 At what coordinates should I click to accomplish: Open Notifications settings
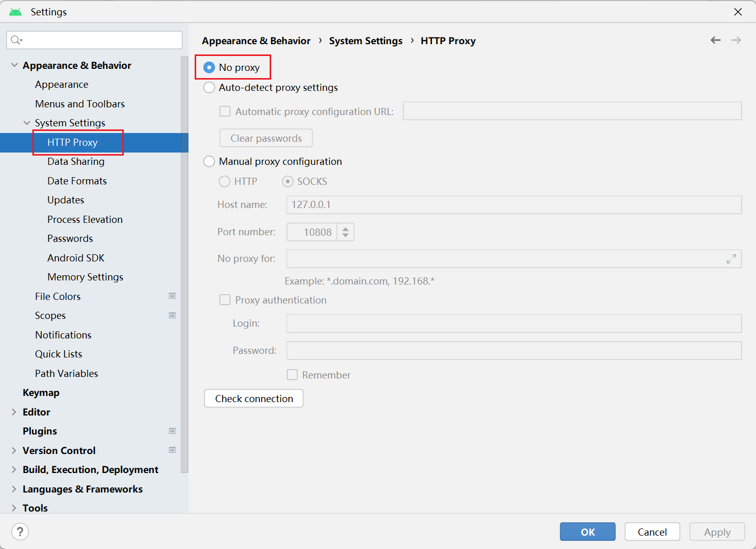point(63,335)
